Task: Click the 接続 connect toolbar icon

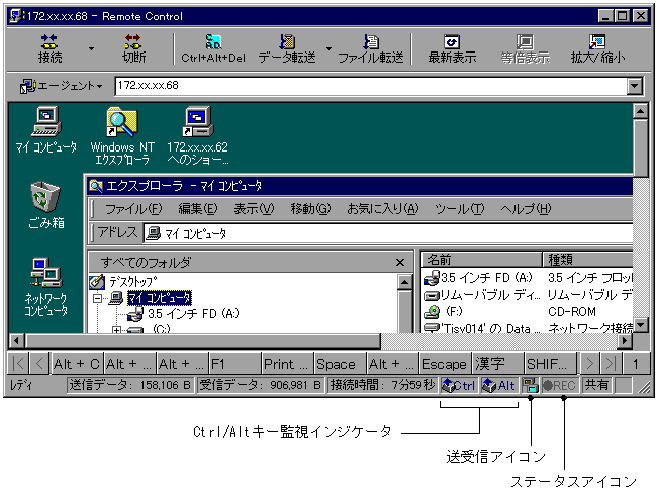Action: (49, 49)
